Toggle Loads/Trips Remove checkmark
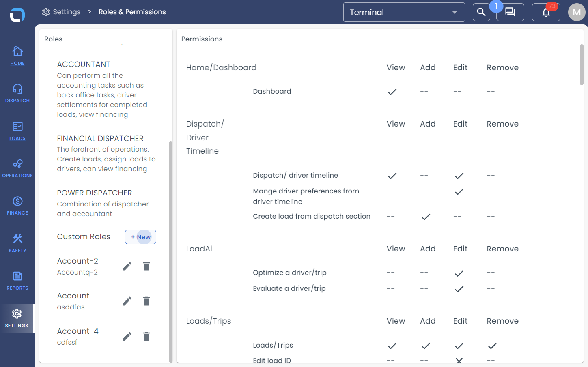This screenshot has width=588, height=367. click(492, 346)
